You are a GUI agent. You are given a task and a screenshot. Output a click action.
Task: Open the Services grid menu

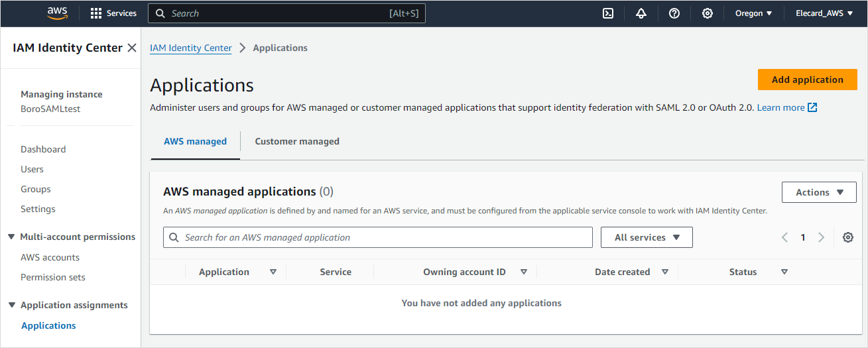tap(113, 13)
